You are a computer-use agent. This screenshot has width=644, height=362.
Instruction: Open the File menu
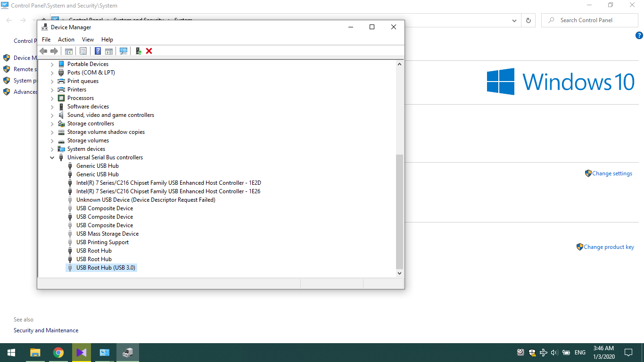pyautogui.click(x=46, y=40)
